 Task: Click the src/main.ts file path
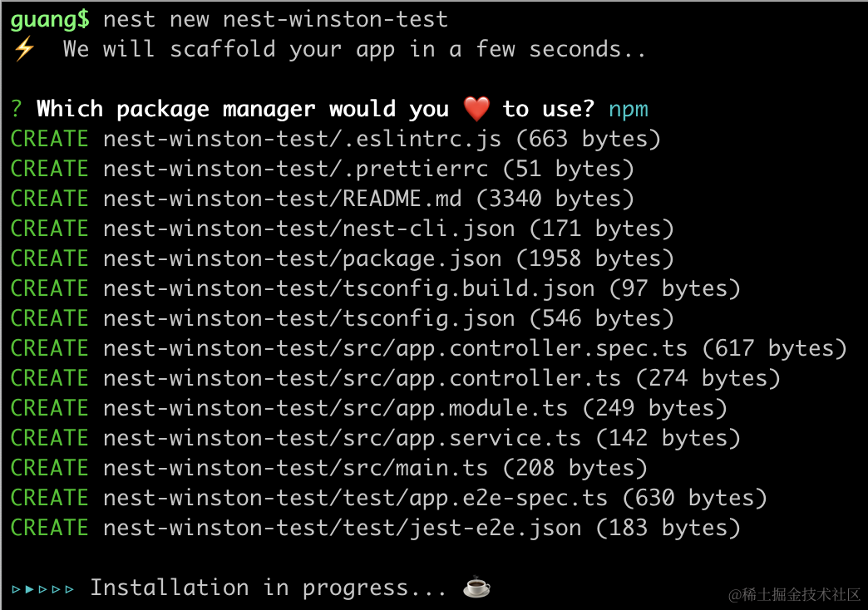pyautogui.click(x=296, y=468)
